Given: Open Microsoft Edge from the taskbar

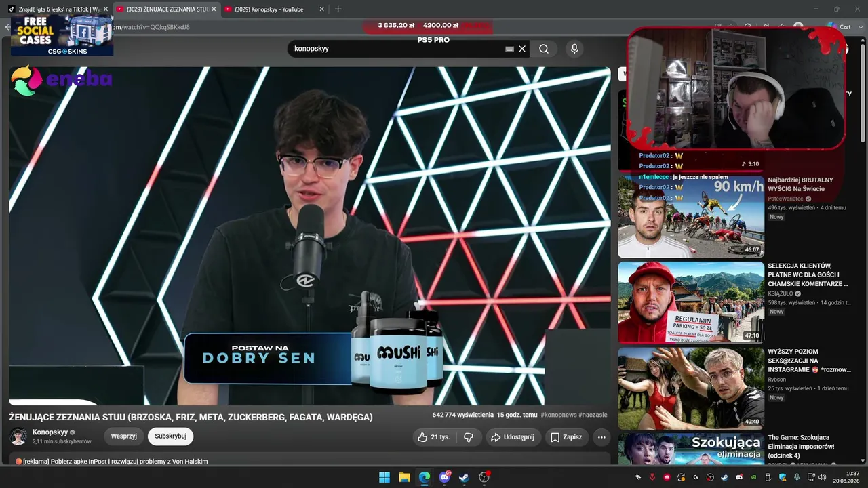Looking at the screenshot, I should click(425, 477).
